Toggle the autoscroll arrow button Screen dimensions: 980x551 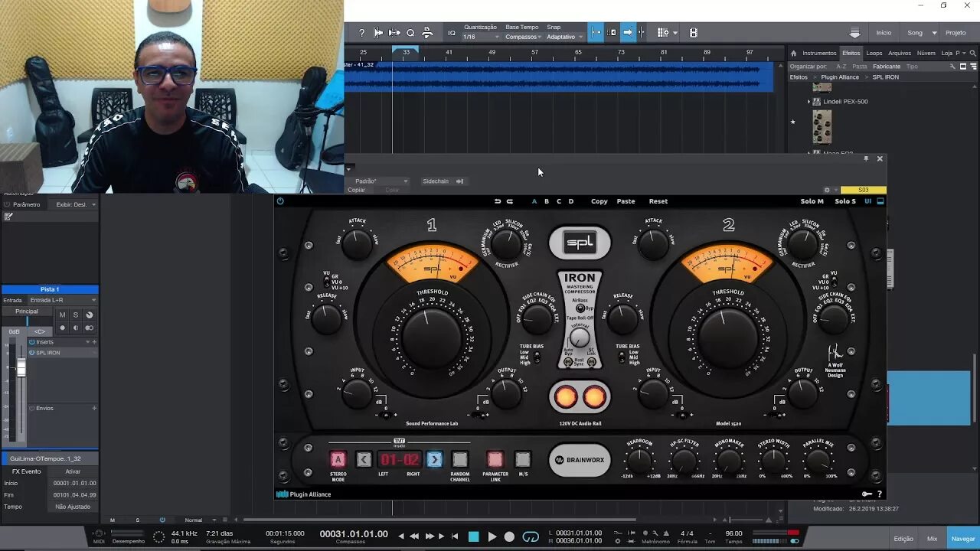tap(627, 32)
